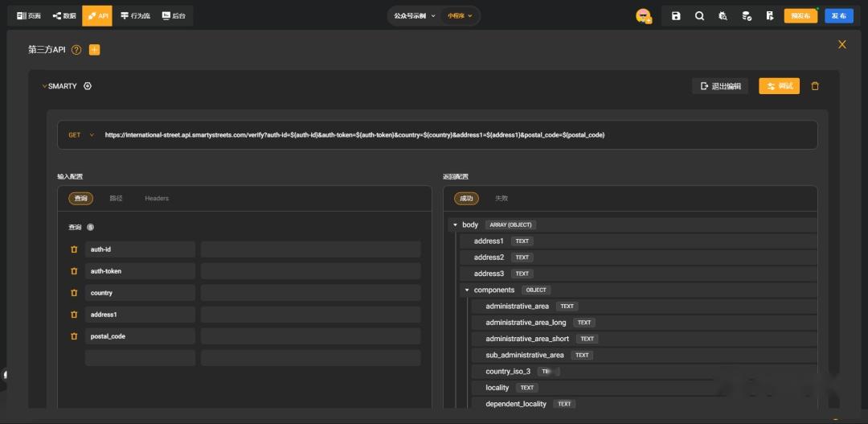Viewport: 868px width, 424px height.
Task: Click the save icon in top toolbar
Action: [676, 16]
